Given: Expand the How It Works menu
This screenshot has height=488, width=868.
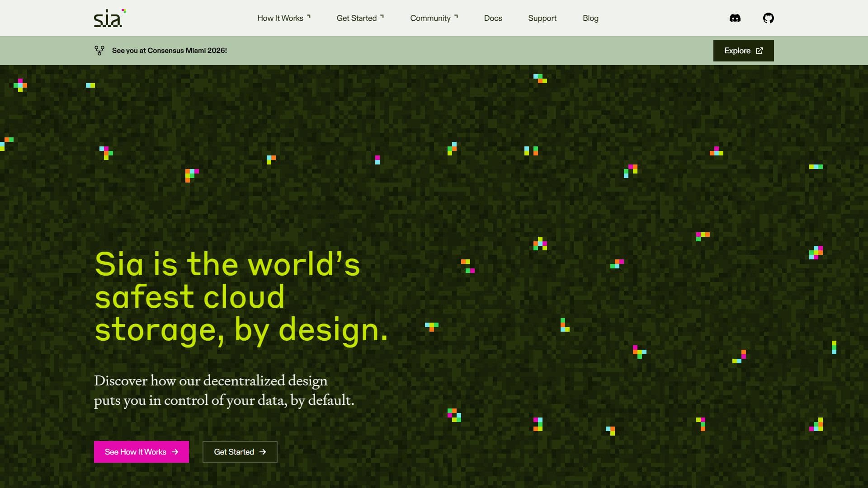Looking at the screenshot, I should coord(284,18).
